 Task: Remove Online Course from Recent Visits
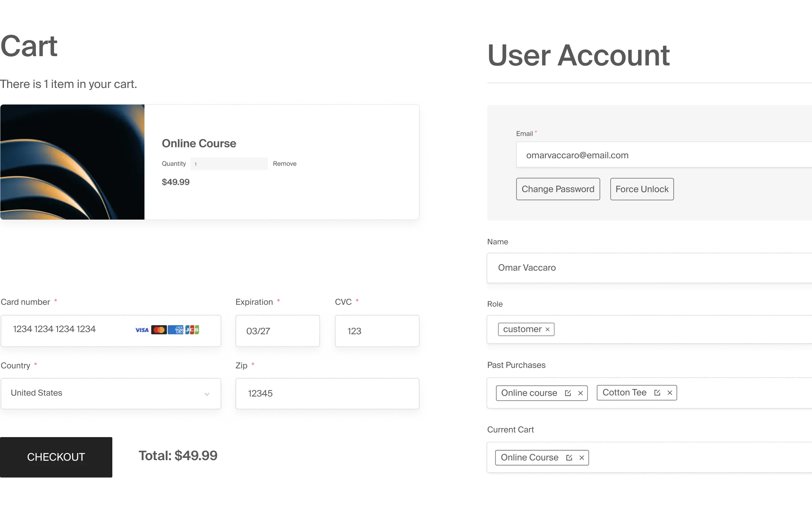point(582,458)
